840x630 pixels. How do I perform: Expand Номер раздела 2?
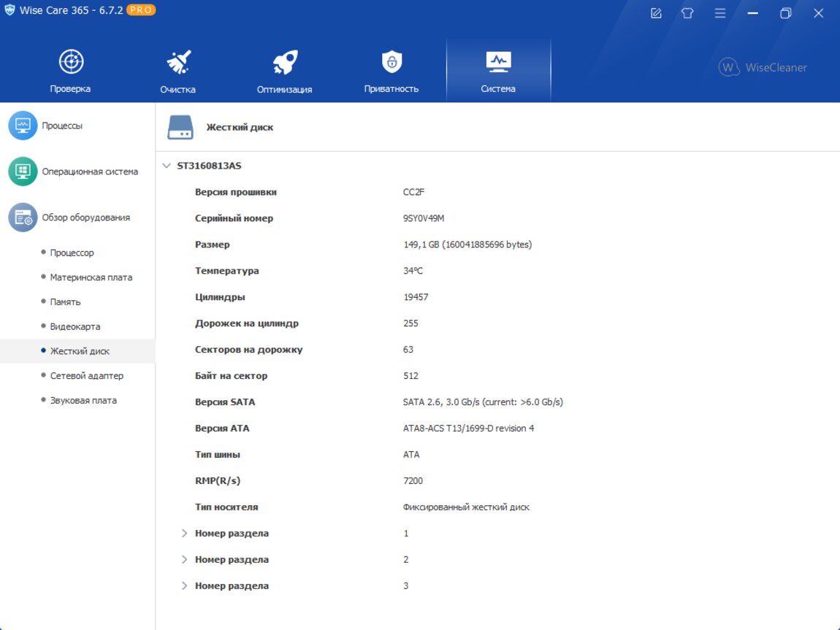[185, 560]
